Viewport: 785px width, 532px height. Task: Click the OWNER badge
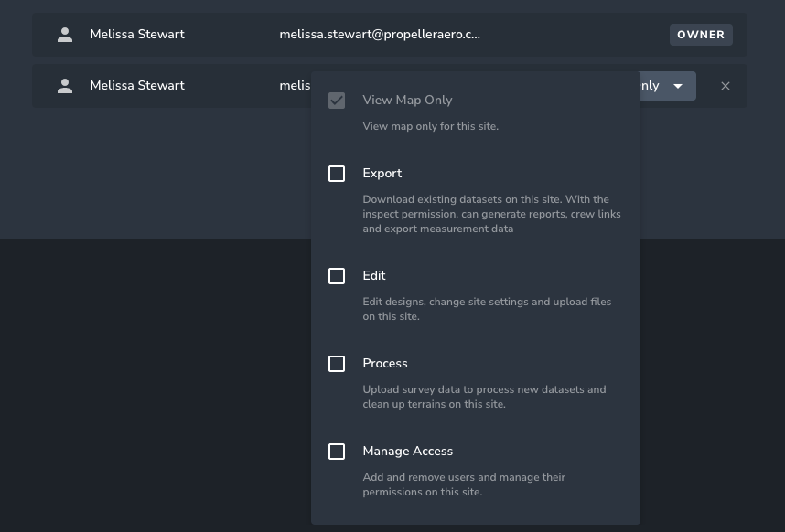(x=701, y=35)
